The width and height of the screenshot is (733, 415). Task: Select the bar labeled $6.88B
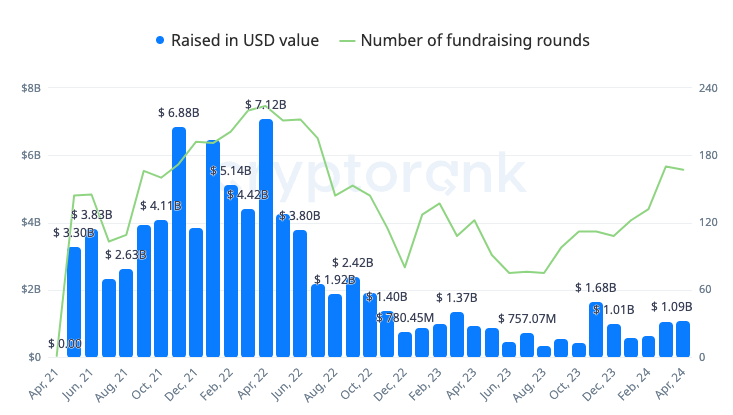179,242
